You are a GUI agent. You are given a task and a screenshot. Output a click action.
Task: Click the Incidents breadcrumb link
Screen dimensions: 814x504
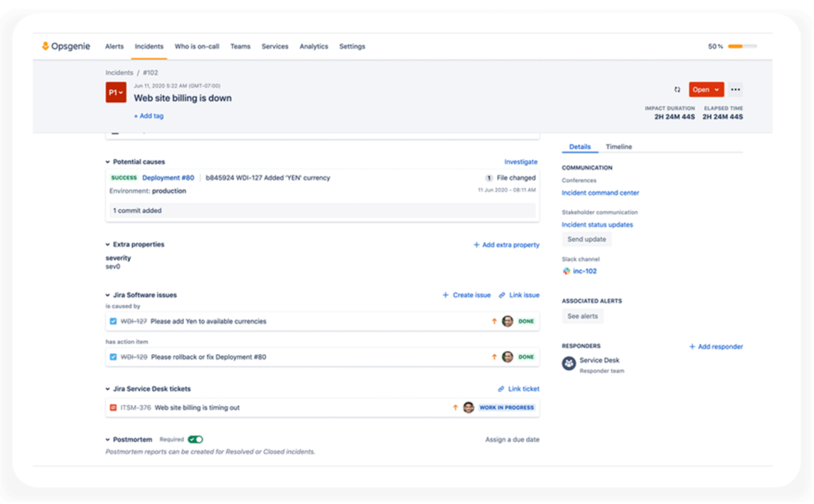point(119,73)
